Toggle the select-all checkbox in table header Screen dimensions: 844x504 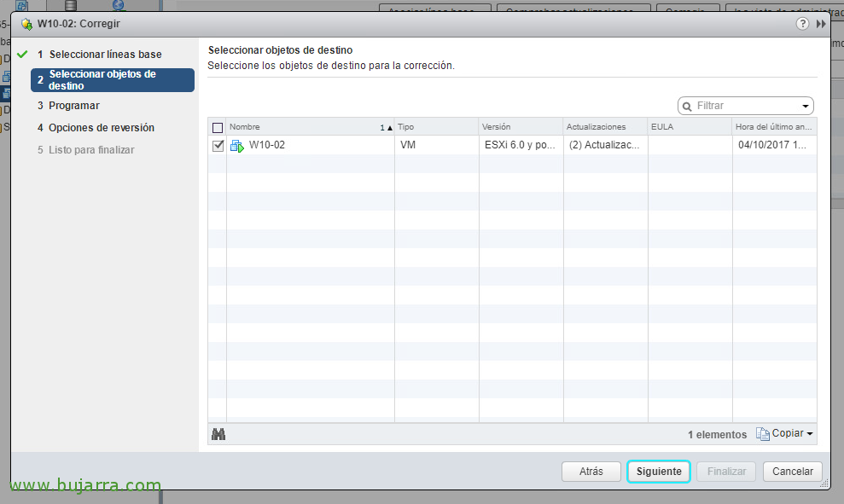[218, 127]
